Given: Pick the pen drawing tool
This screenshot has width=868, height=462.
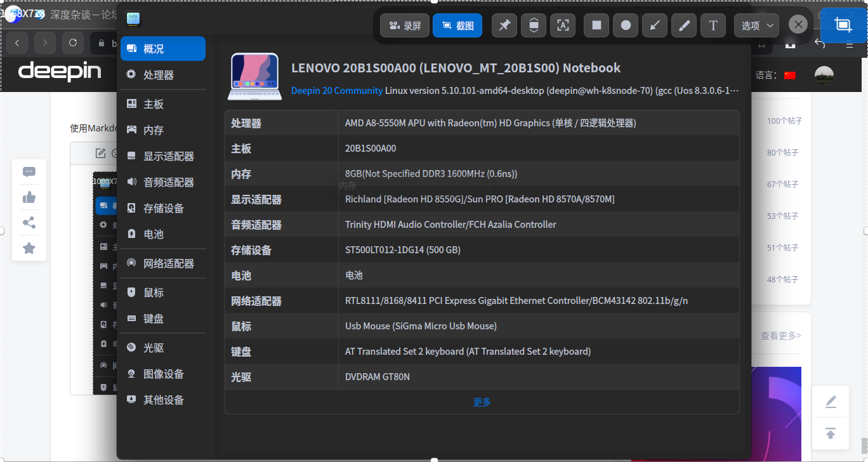Looking at the screenshot, I should (x=684, y=25).
